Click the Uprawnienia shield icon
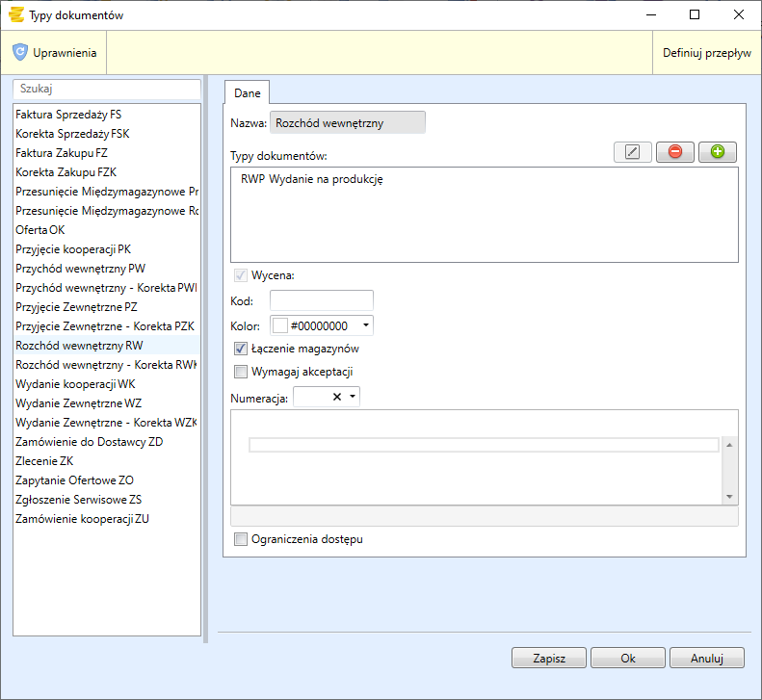Image resolution: width=762 pixels, height=700 pixels. (20, 53)
